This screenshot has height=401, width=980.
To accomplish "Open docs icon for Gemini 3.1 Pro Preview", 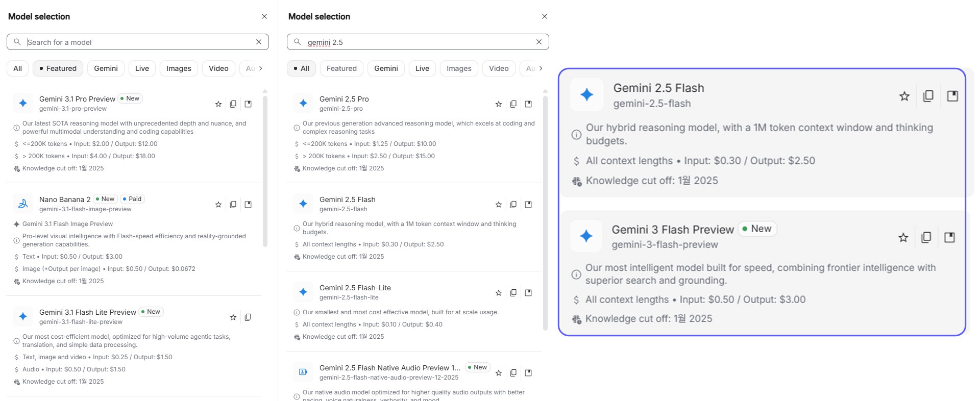I will (x=248, y=104).
